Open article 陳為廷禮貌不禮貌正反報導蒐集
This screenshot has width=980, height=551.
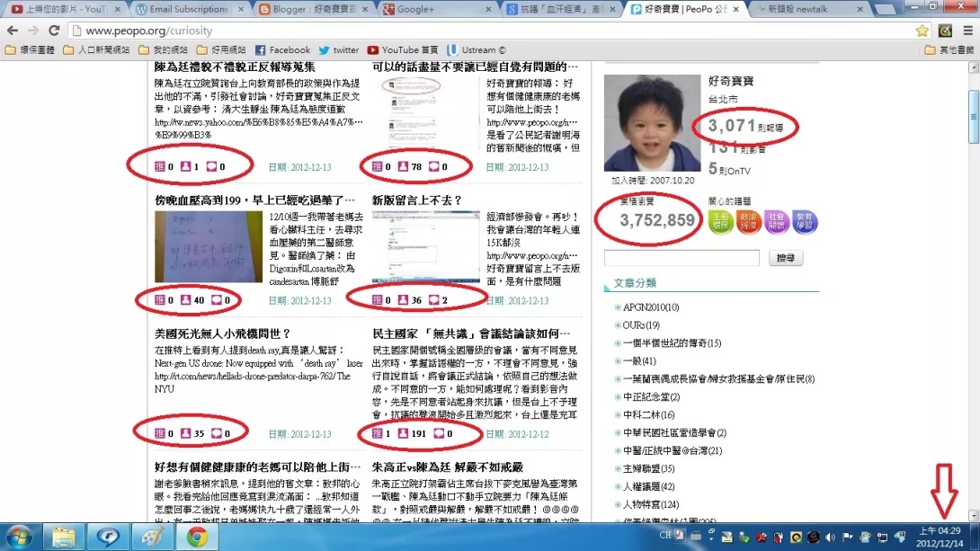[x=235, y=67]
